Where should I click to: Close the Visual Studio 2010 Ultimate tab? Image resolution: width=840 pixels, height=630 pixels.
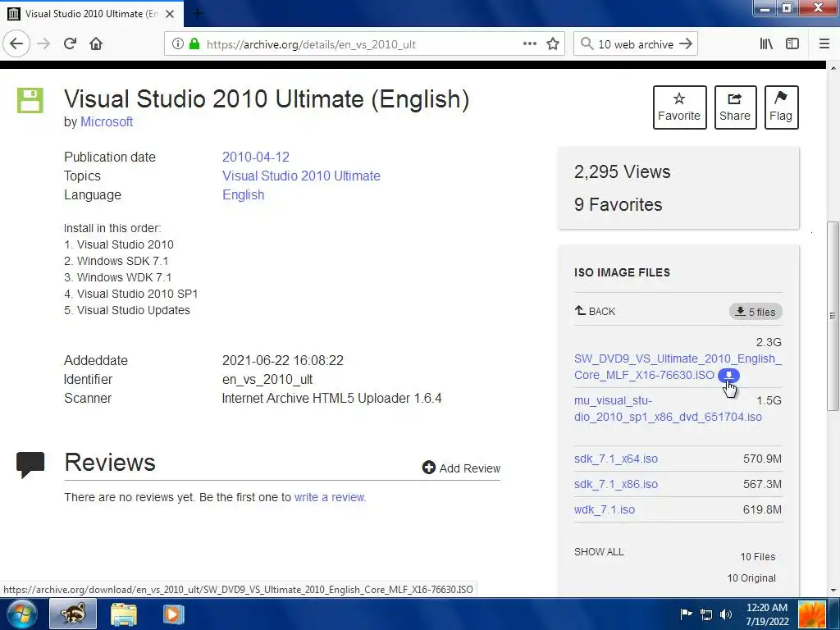point(169,14)
